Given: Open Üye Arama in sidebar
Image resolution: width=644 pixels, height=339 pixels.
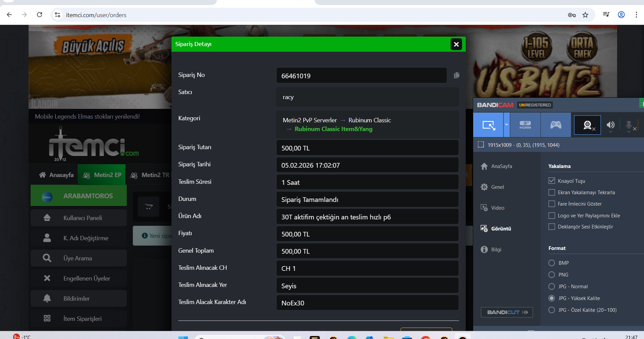Looking at the screenshot, I should (x=79, y=258).
